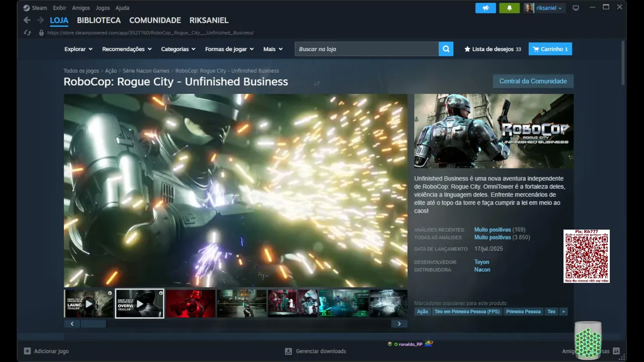Switch to the COMUNIDADE tab
This screenshot has width=644, height=362.
point(155,21)
